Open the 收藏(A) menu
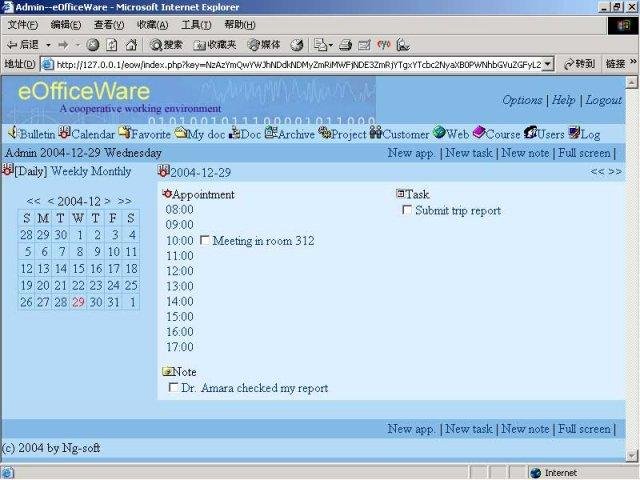This screenshot has width=640, height=480. (x=152, y=25)
